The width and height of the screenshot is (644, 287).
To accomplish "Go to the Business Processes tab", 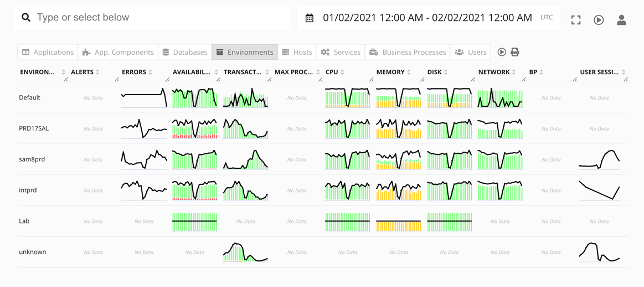I will pyautogui.click(x=408, y=52).
